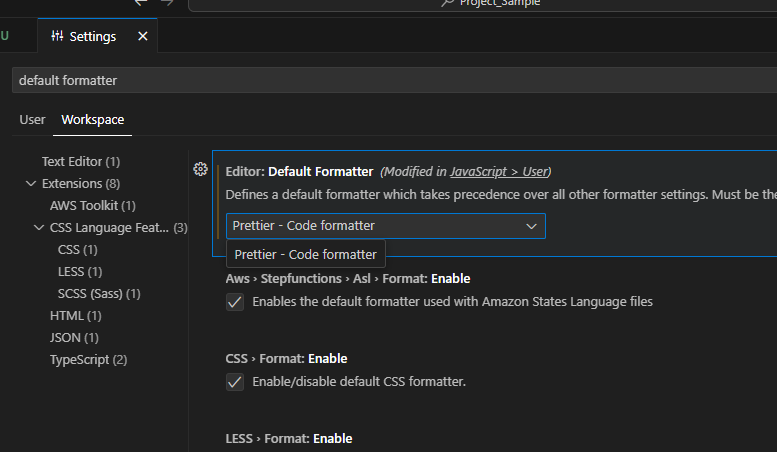Screen dimensions: 777x452
Task: Select CSS Language Feat... (3) entry
Action: tap(118, 227)
